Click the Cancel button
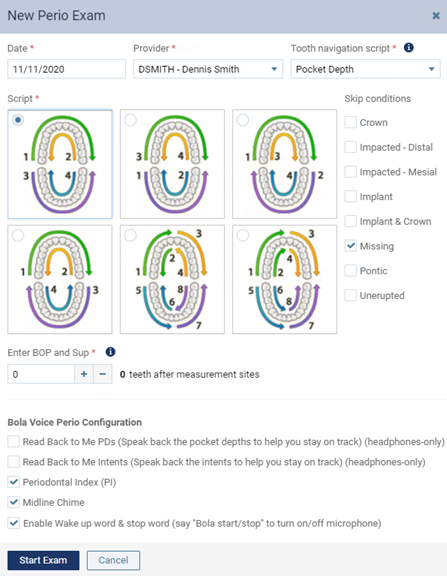The image size is (447, 576). 113,560
